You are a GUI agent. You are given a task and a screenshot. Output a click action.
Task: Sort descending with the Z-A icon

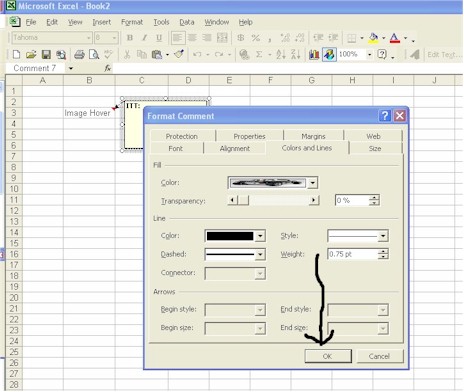296,54
